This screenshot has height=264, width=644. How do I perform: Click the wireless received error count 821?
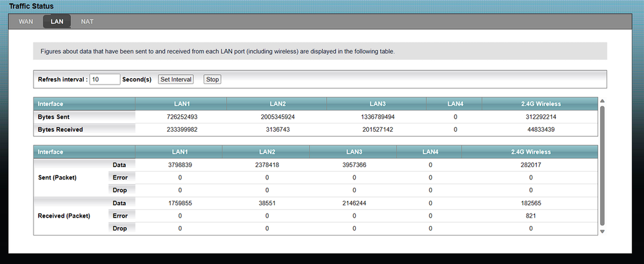pos(531,216)
